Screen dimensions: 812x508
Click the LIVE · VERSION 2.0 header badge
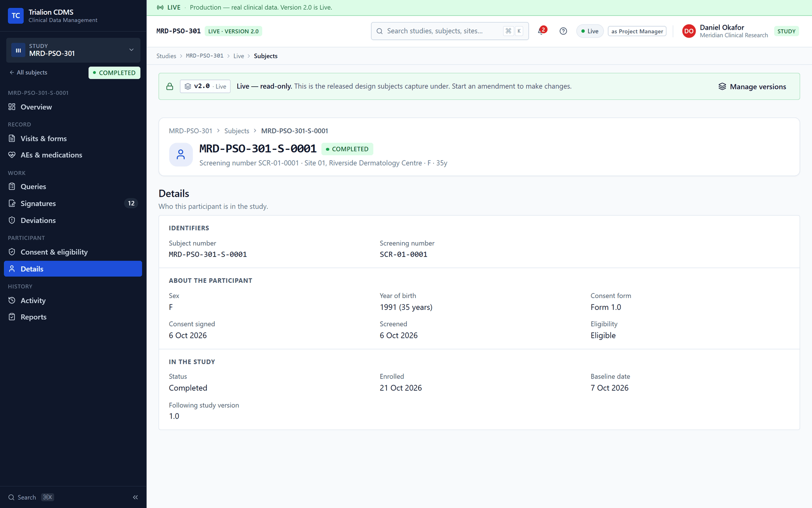(233, 31)
